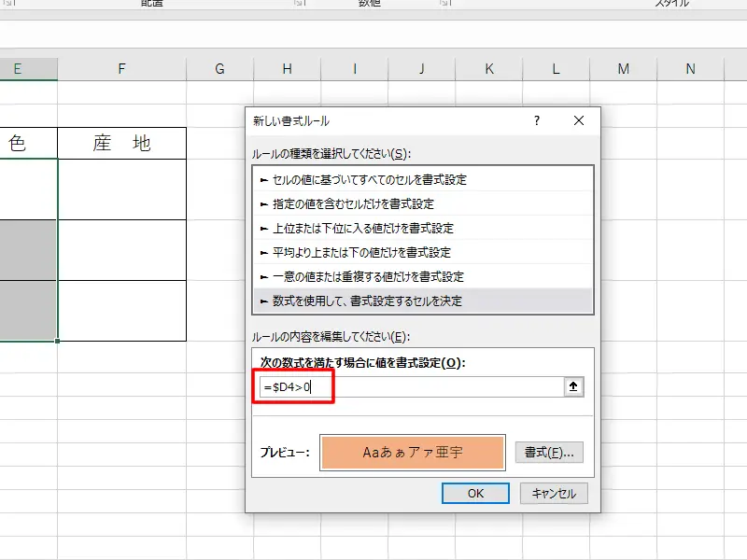Select column F header
The height and width of the screenshot is (560, 747).
pos(121,69)
